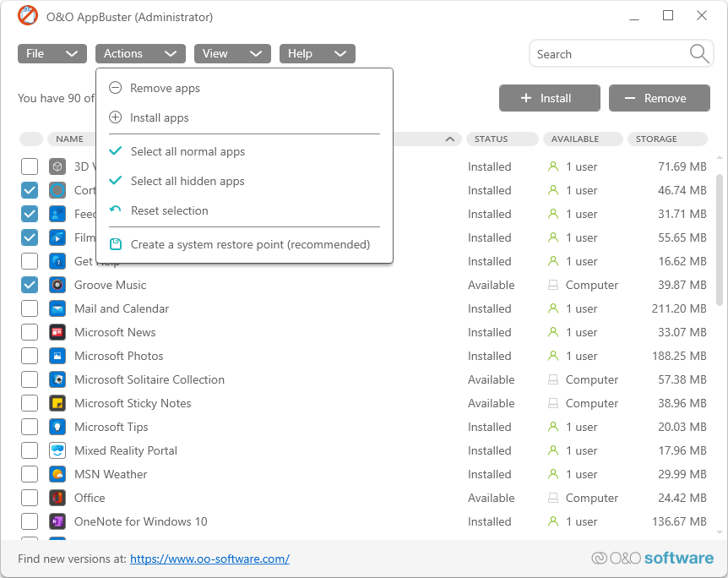Check the 3D Viewer checkbox
The image size is (728, 578).
point(30,166)
